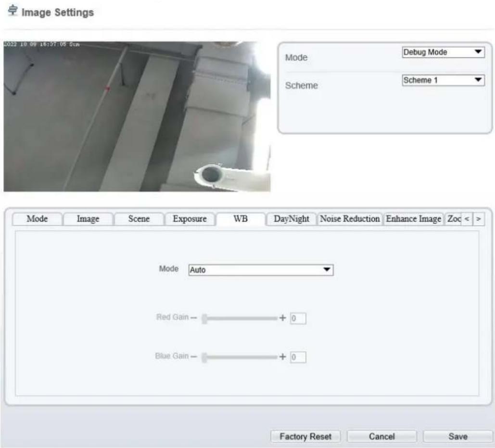Switch to the Image tab

click(x=88, y=219)
